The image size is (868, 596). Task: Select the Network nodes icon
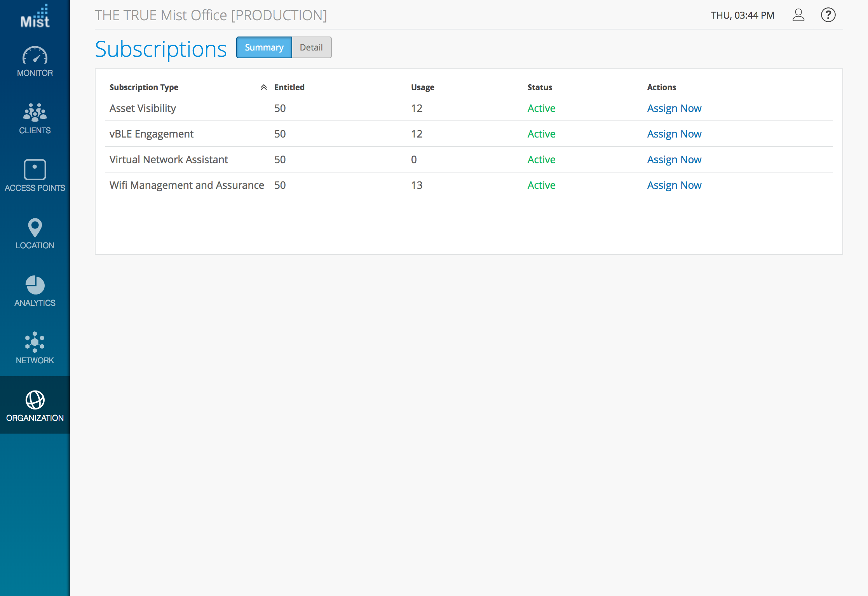[x=35, y=342]
